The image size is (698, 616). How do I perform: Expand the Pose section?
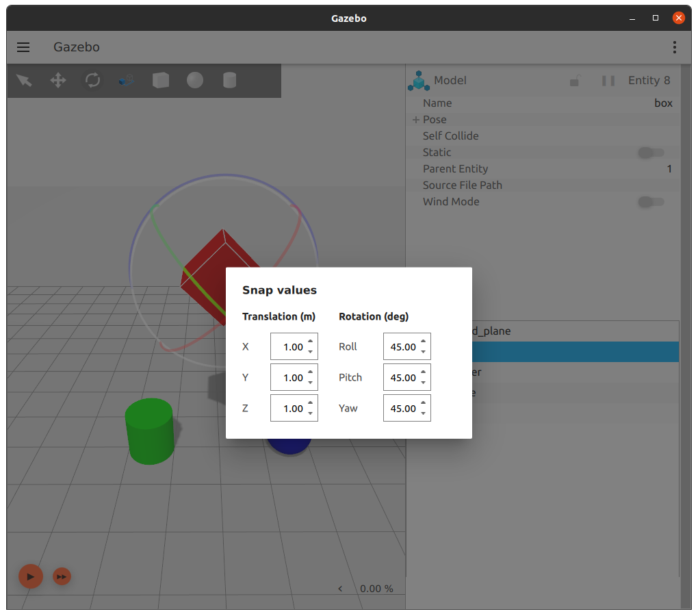pyautogui.click(x=416, y=120)
